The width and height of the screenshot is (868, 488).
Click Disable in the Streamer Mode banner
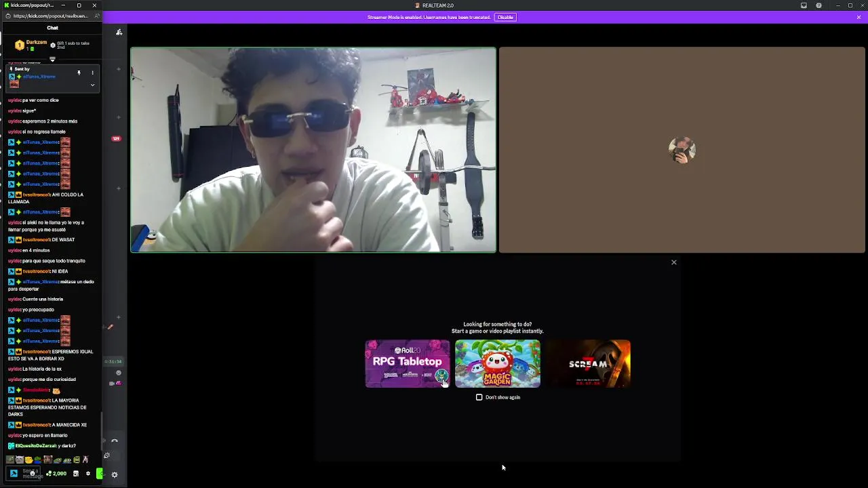(x=506, y=17)
